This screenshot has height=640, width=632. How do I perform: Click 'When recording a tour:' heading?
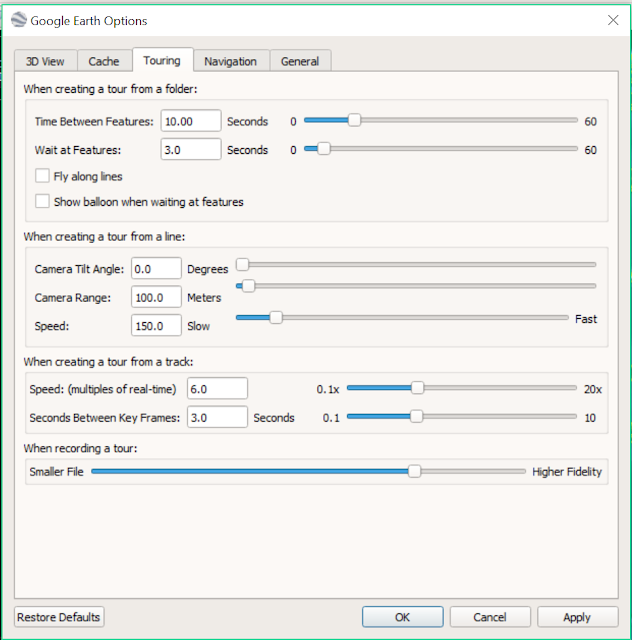point(80,448)
